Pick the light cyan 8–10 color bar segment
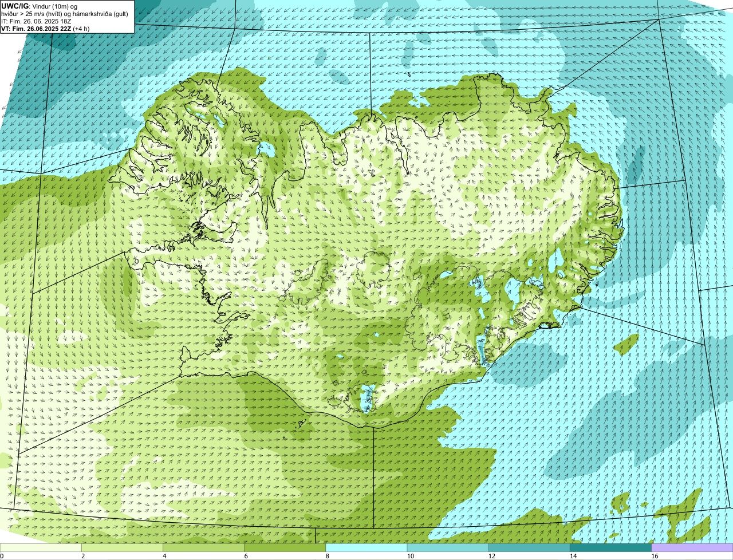 coord(366,547)
